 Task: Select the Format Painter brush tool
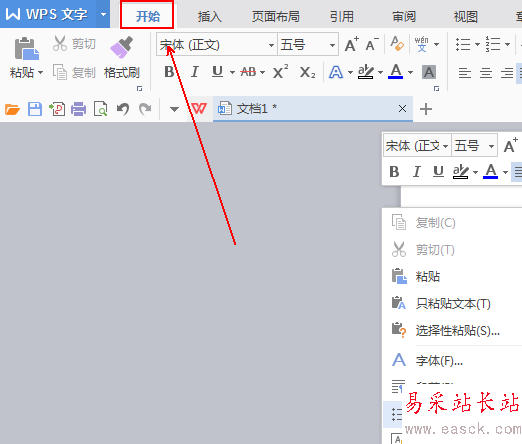point(121,58)
